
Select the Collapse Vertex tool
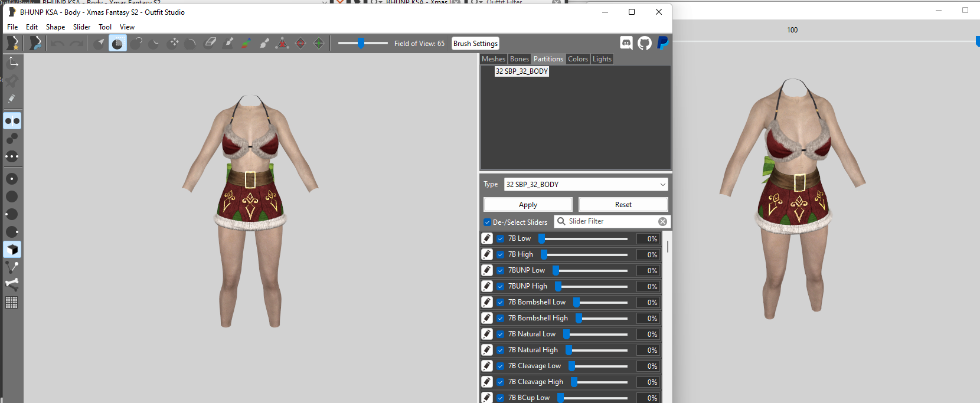click(x=282, y=43)
